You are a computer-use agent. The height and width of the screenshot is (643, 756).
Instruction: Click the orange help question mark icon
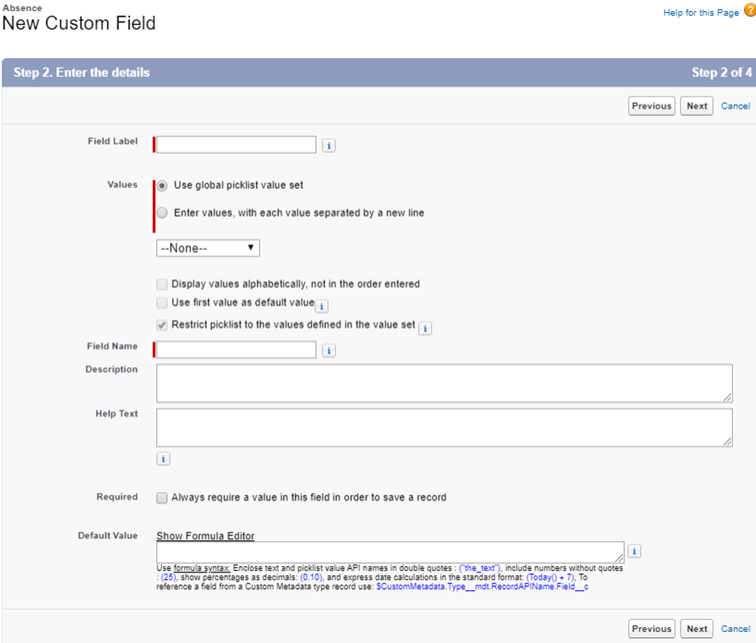pyautogui.click(x=749, y=12)
